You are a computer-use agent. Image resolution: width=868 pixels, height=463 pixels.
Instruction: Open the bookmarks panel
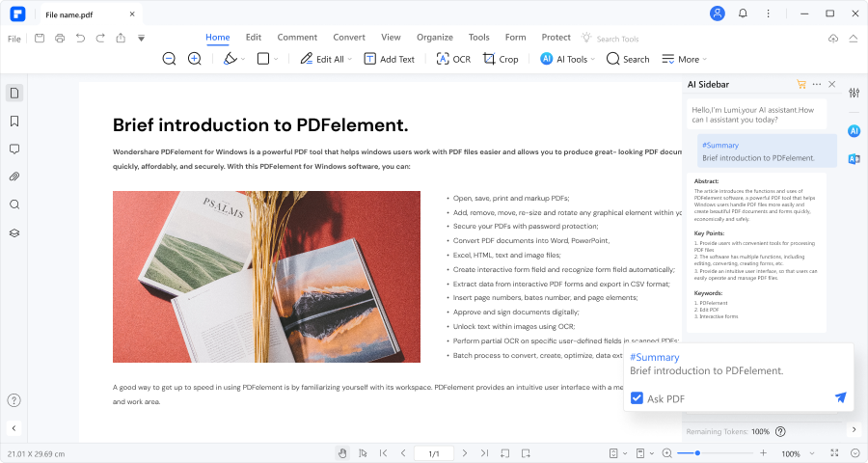click(14, 121)
